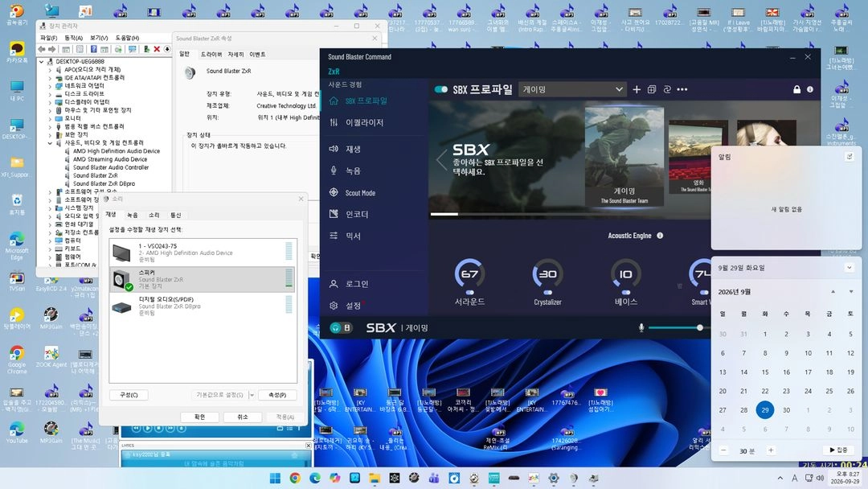Expand 디스플레이 어댑터 node
This screenshot has width=868, height=489.
tap(50, 102)
